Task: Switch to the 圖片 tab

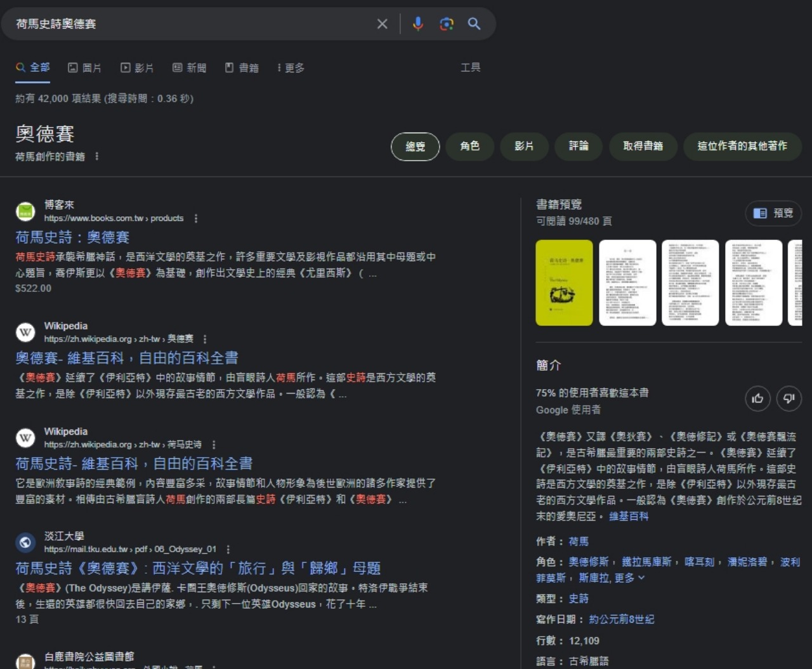Action: tap(85, 68)
